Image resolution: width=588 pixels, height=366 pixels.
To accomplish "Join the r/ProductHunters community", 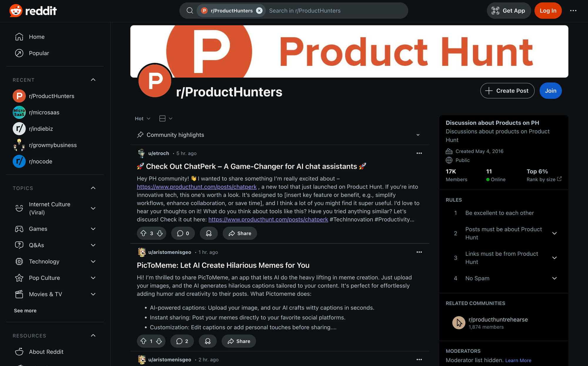I will pyautogui.click(x=550, y=91).
